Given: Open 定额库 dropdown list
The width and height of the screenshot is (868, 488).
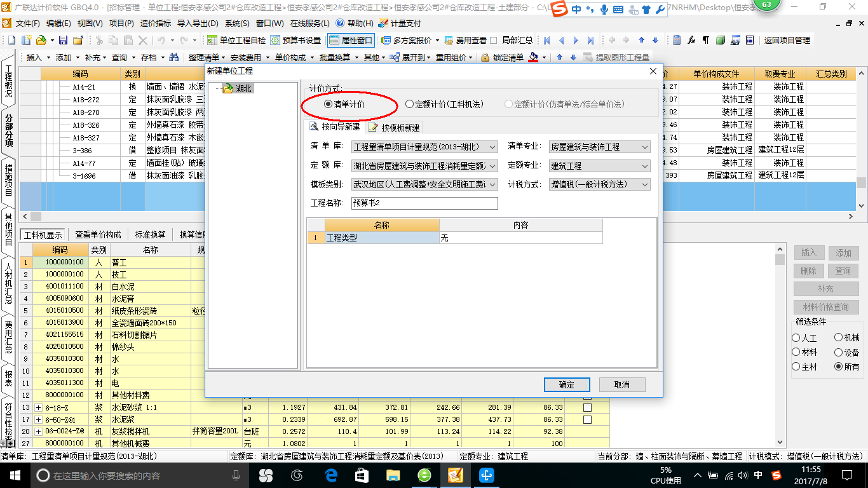Looking at the screenshot, I should tap(424, 166).
